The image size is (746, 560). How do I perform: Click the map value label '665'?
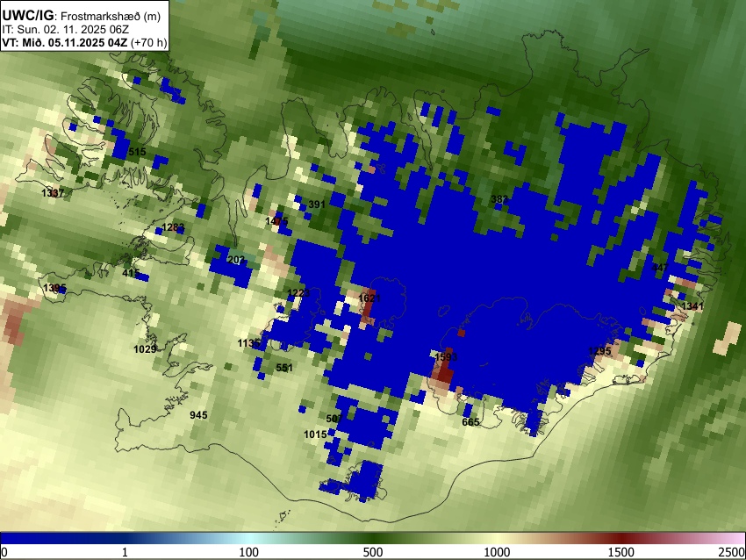click(470, 422)
